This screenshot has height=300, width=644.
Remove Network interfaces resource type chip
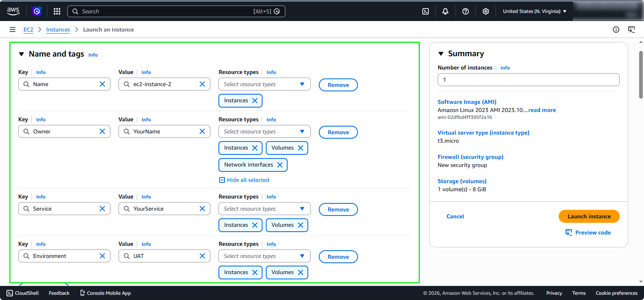[x=280, y=165]
